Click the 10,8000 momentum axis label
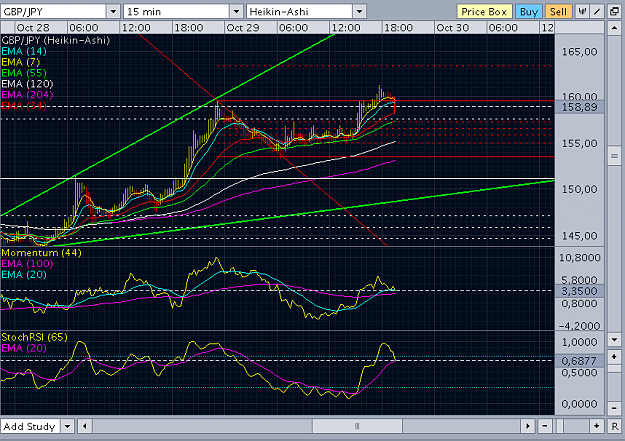This screenshot has height=441, width=625. tap(580, 258)
